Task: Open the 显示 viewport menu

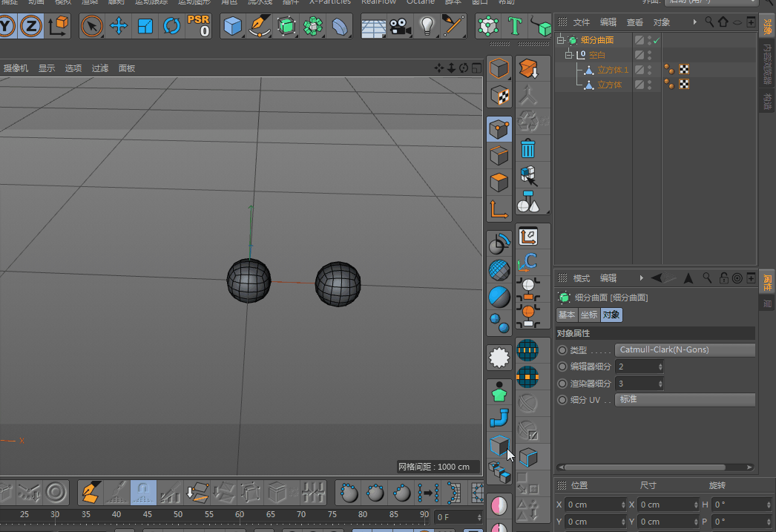Action: click(x=47, y=68)
